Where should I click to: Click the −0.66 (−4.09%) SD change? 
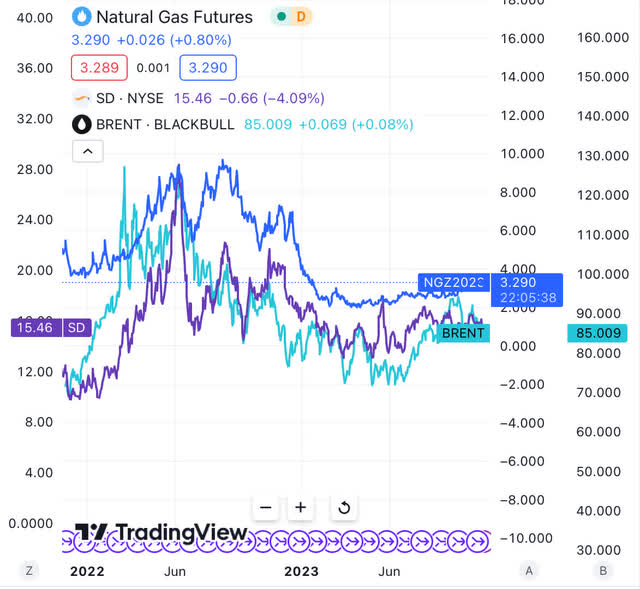click(272, 98)
